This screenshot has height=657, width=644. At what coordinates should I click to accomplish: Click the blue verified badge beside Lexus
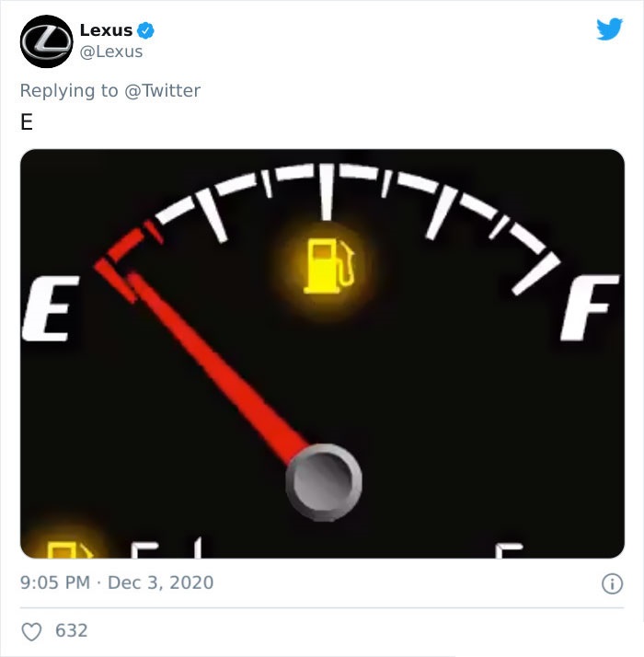point(145,30)
